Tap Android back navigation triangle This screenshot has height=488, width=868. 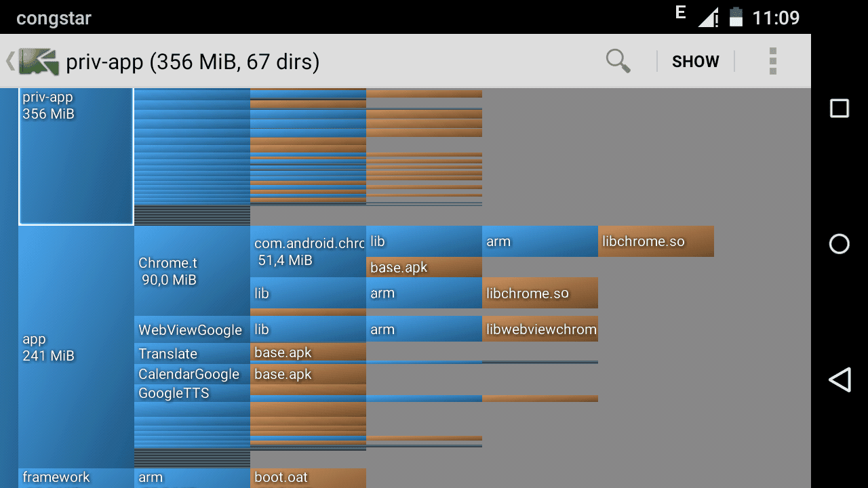pyautogui.click(x=840, y=380)
